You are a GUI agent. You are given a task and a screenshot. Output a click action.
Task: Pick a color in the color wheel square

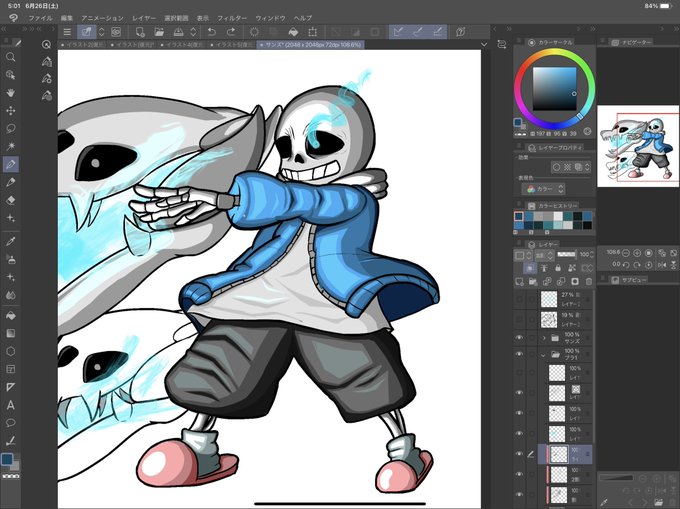554,88
